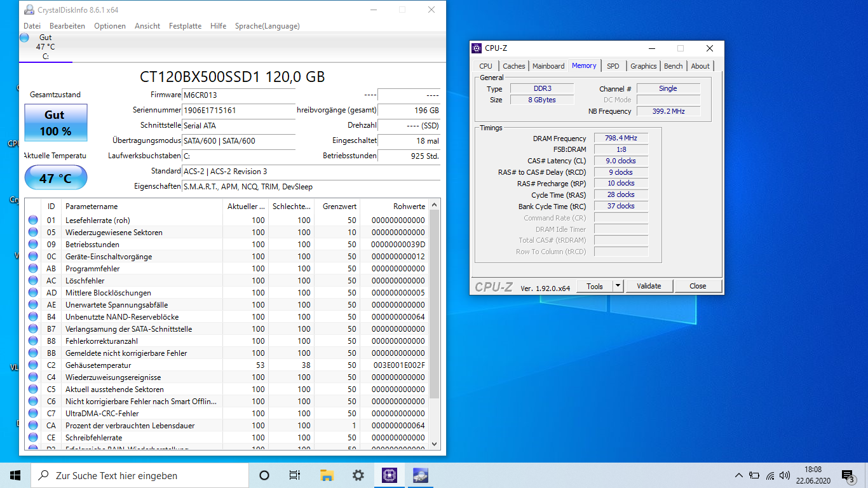Switch to the CPU tab in CPU-Z
Image resolution: width=868 pixels, height=488 pixels.
(485, 66)
